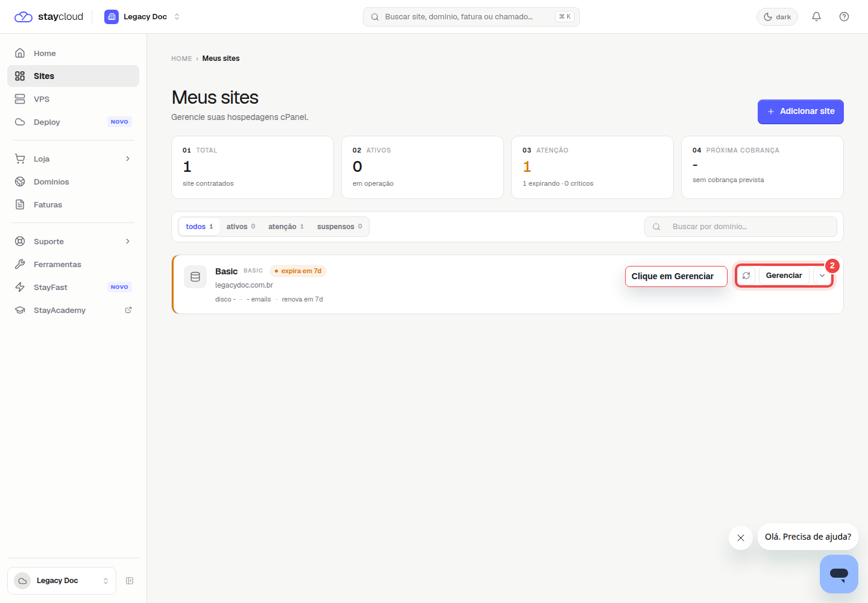Open the dropdown arrow beside Gerenciar
868x603 pixels.
pyautogui.click(x=822, y=276)
